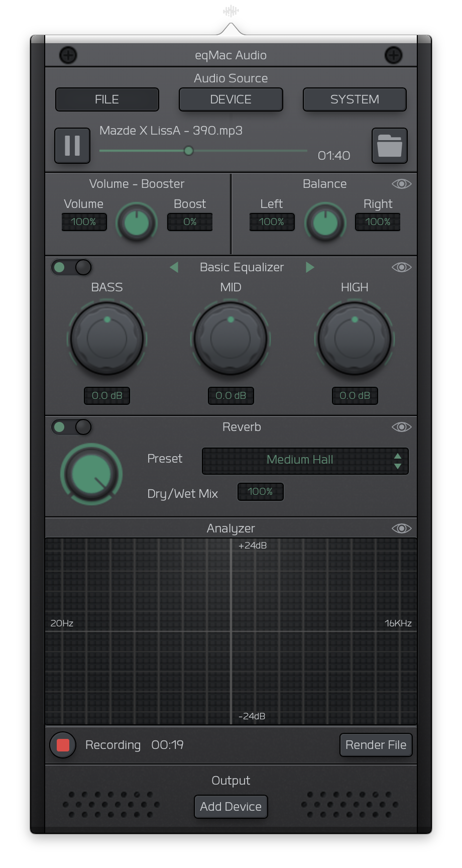462x868 pixels.
Task: Hide the Balance section with eye icon
Action: pos(402,184)
